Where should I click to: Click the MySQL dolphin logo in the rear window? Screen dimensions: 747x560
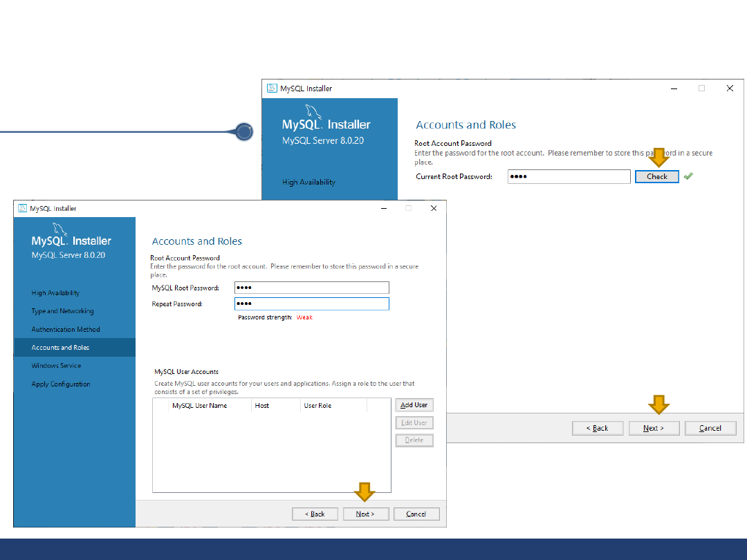pyautogui.click(x=311, y=111)
